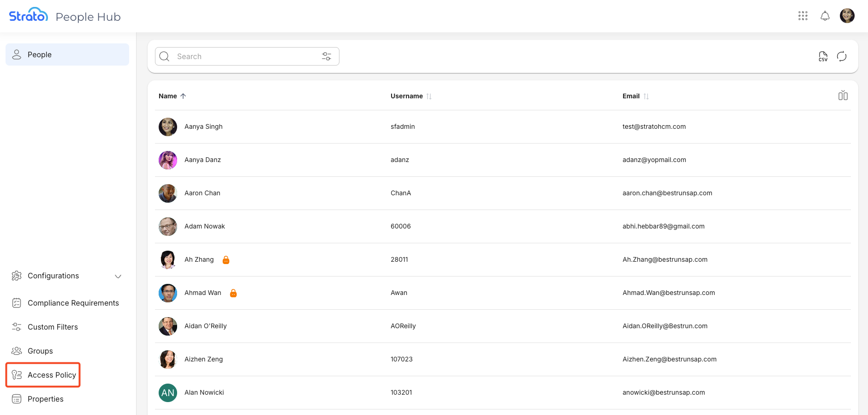Export the people list as CSV
The image size is (868, 415).
(823, 56)
